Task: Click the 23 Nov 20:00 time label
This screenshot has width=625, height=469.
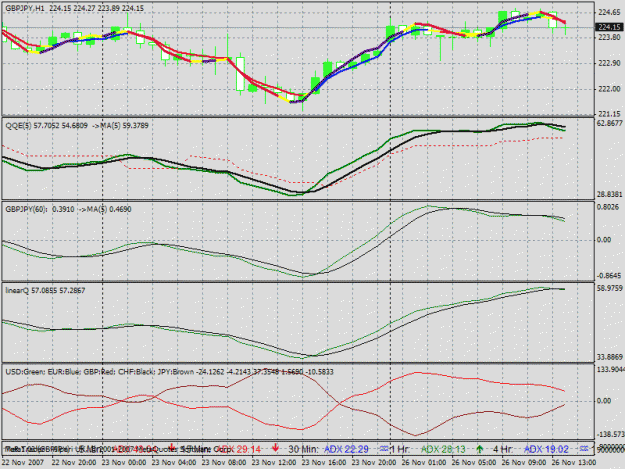Action: (374, 462)
